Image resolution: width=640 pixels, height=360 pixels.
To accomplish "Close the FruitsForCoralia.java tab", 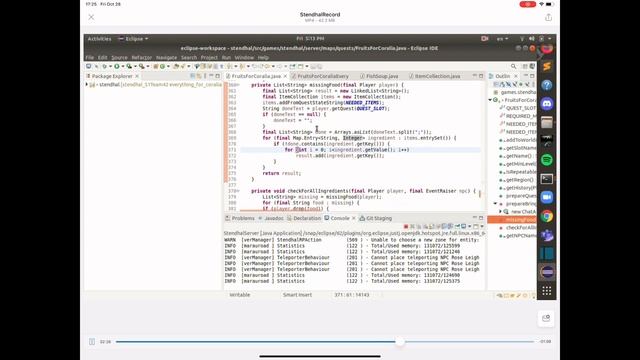I will (285, 76).
